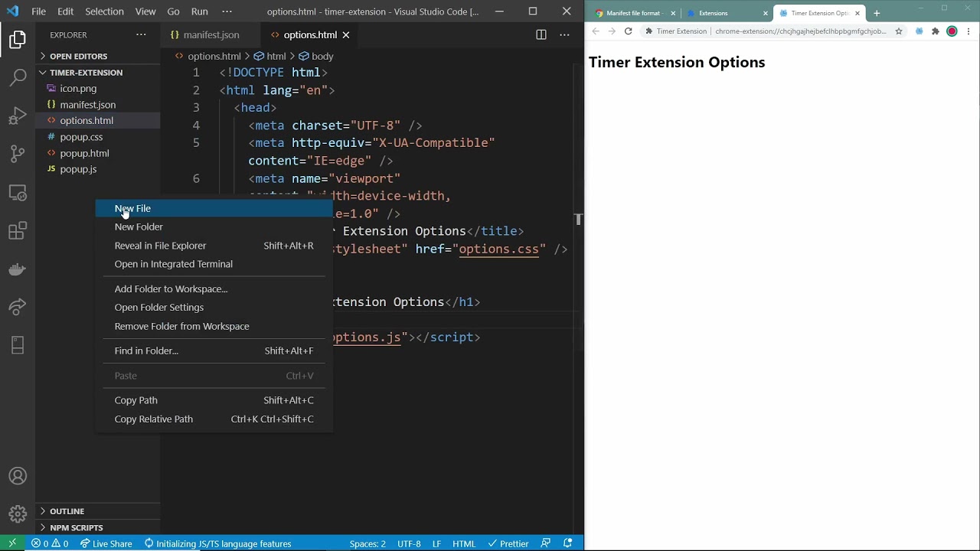Open the Accounts icon in activity bar
Screen dimensions: 980x551
click(18, 477)
